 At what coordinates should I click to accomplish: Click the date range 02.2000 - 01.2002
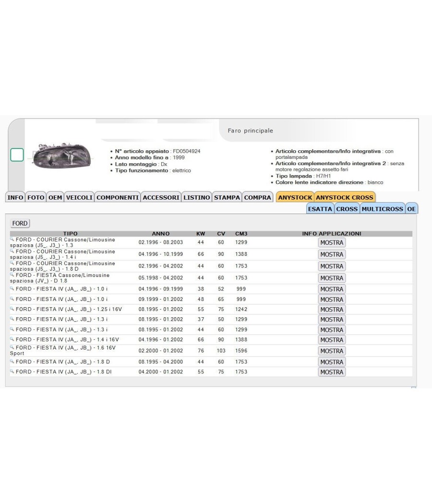pyautogui.click(x=161, y=351)
